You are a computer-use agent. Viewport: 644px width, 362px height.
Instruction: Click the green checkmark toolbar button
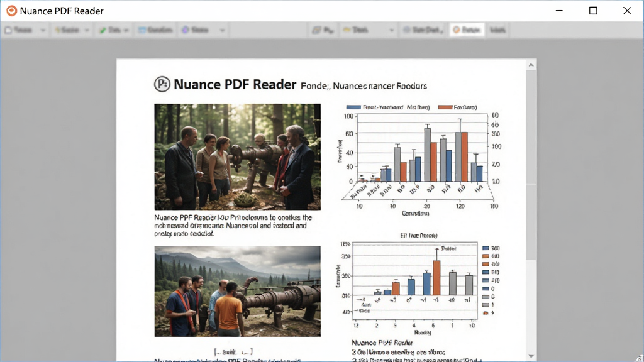tap(110, 30)
